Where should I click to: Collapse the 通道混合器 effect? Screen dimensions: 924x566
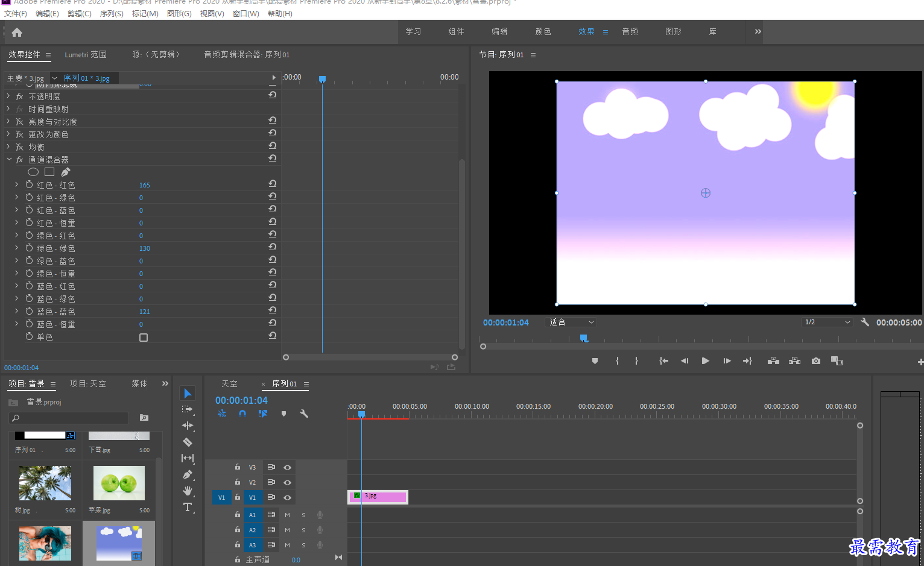tap(9, 159)
